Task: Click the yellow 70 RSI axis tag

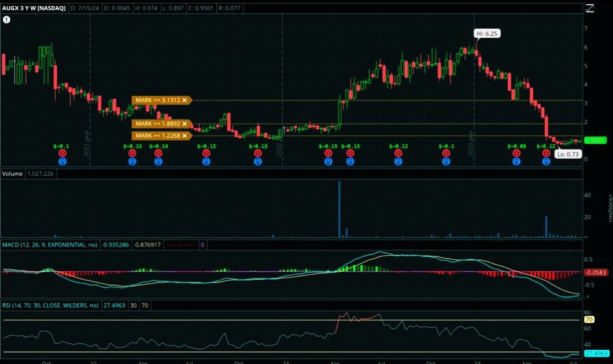Action: click(589, 320)
